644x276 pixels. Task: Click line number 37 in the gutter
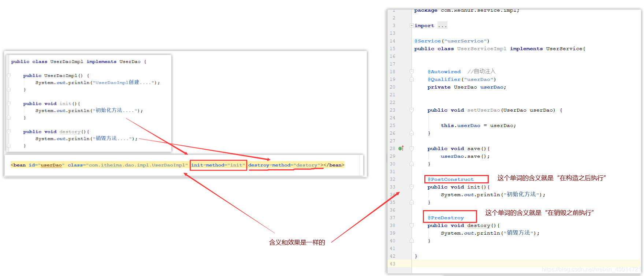[392, 218]
